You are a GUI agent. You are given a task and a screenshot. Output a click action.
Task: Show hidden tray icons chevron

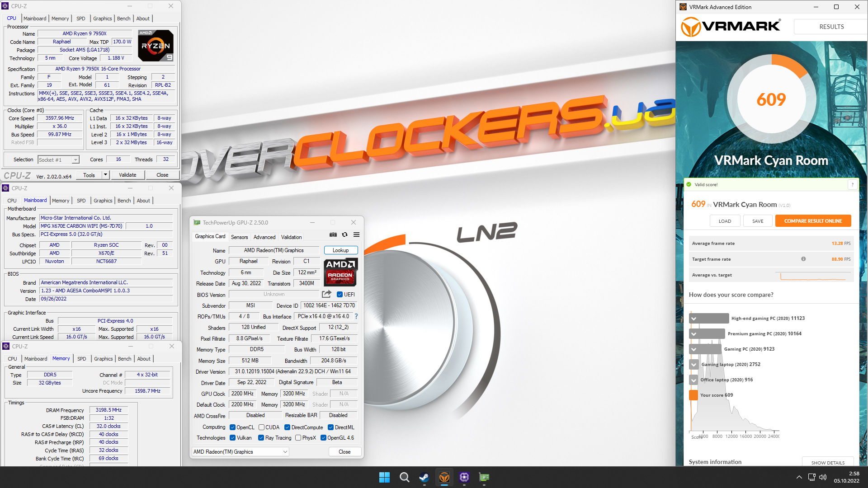coord(799,477)
